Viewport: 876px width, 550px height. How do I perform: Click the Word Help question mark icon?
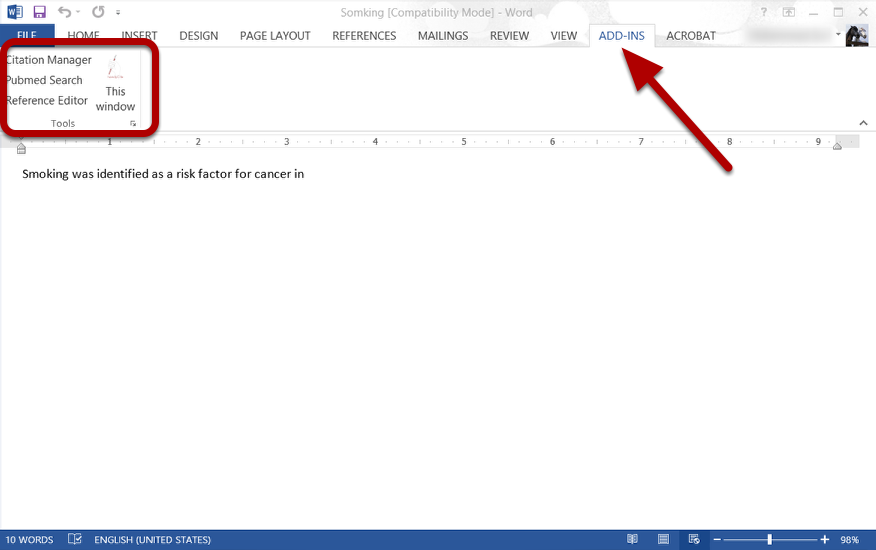[x=764, y=12]
